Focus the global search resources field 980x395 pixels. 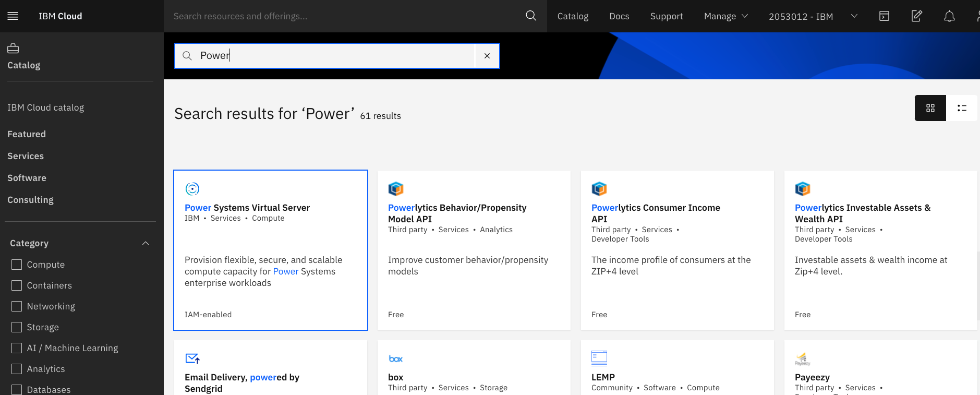(344, 16)
